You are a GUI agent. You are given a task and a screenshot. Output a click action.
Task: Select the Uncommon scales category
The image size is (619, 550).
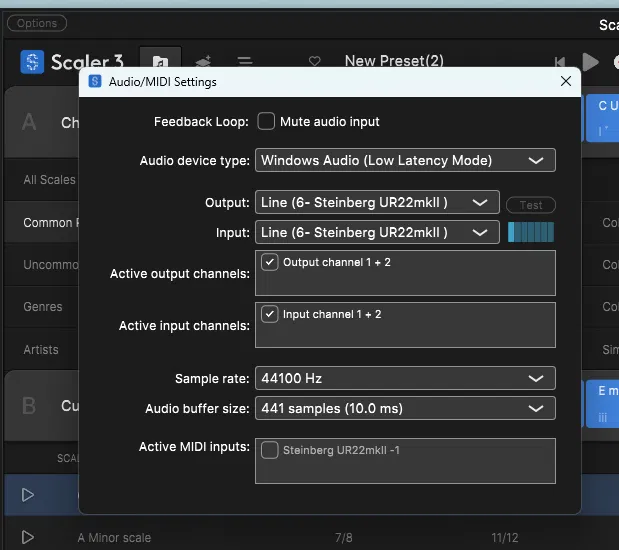coord(41,265)
